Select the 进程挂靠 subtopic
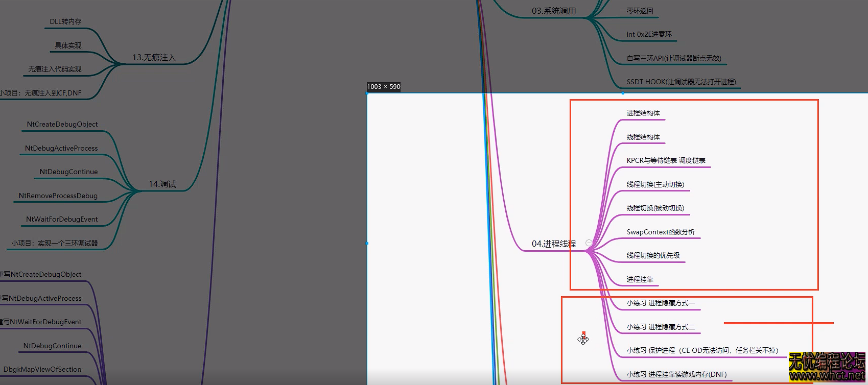 640,280
